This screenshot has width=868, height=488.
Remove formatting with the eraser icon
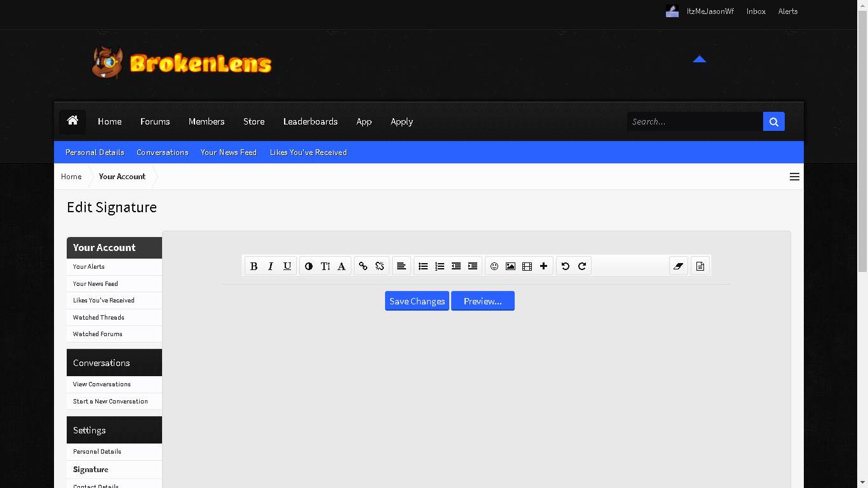pos(679,266)
